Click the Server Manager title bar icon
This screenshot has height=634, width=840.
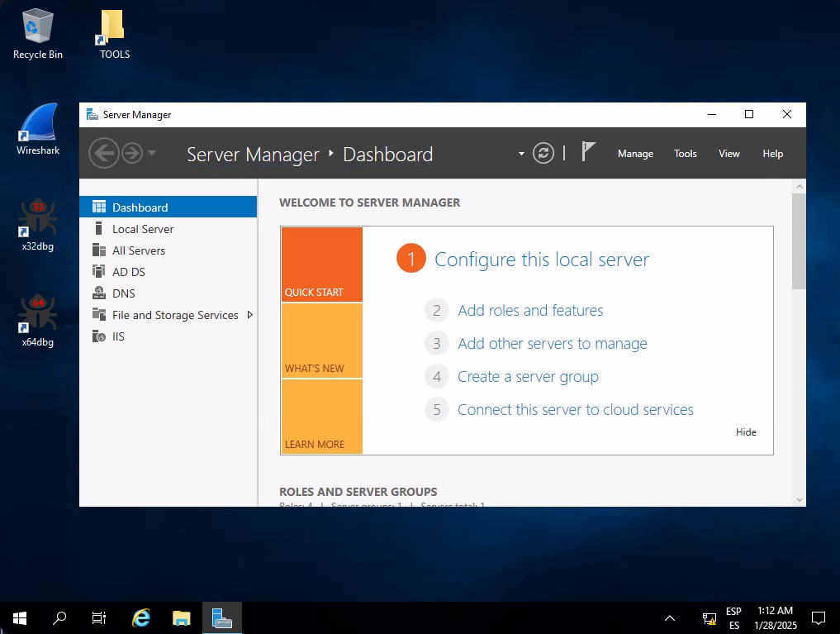click(x=93, y=115)
